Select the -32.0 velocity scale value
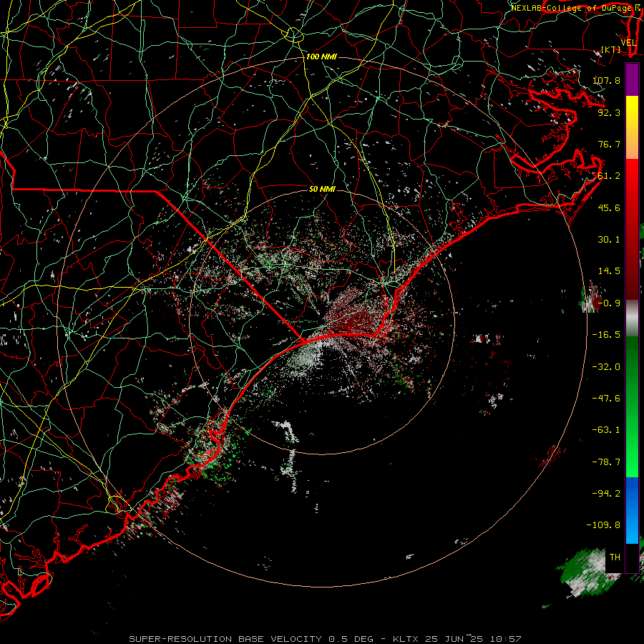Screen dimensions: 644x644 (x=606, y=367)
